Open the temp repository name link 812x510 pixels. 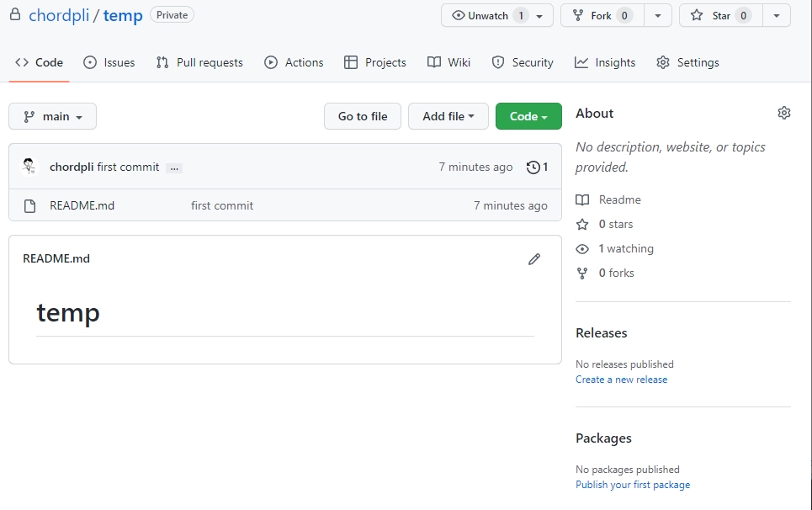tap(123, 15)
